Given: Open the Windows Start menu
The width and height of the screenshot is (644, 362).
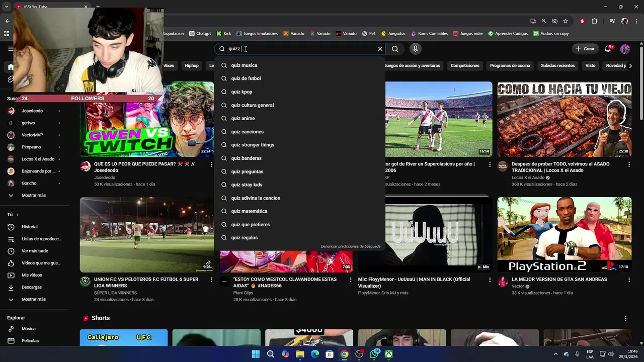Looking at the screenshot, I should pos(256,354).
